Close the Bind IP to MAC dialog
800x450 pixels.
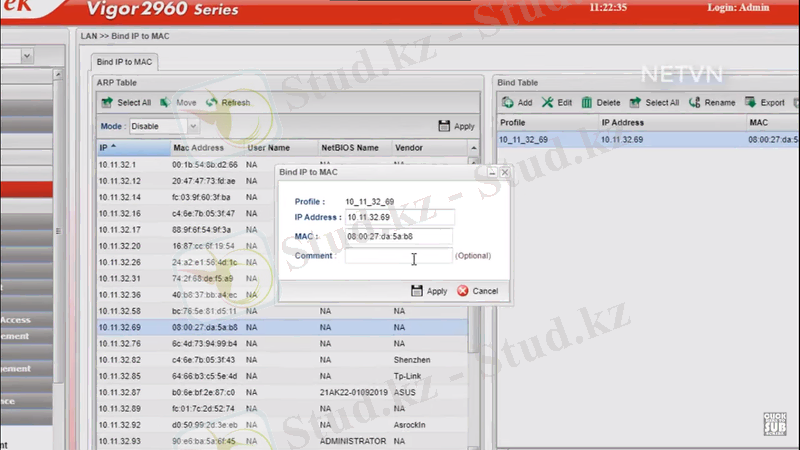pyautogui.click(x=505, y=172)
